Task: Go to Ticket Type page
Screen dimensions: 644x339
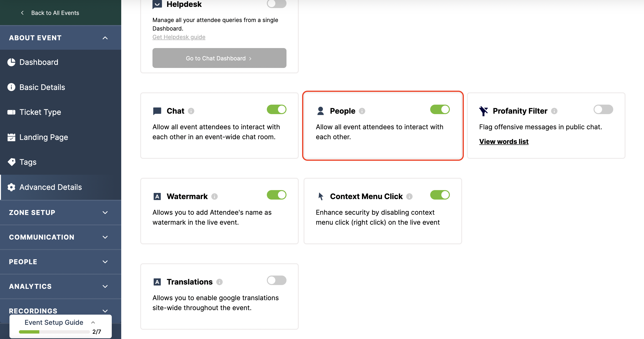Action: pyautogui.click(x=40, y=112)
